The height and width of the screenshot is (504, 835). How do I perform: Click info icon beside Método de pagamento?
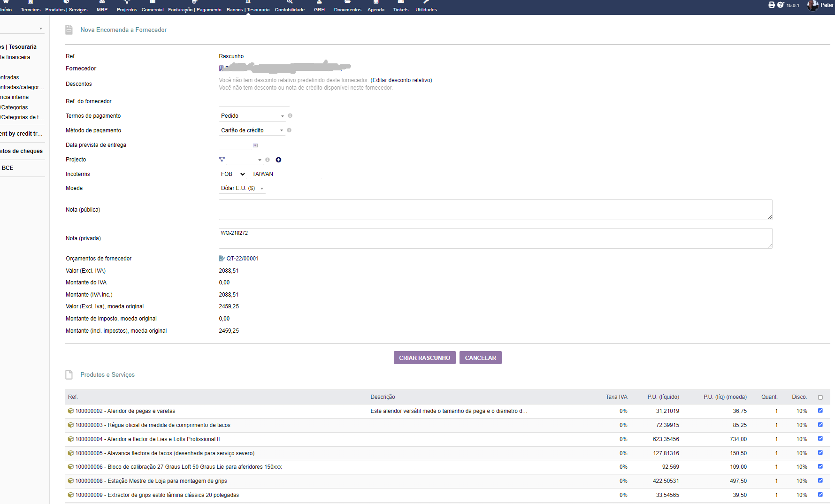point(289,130)
